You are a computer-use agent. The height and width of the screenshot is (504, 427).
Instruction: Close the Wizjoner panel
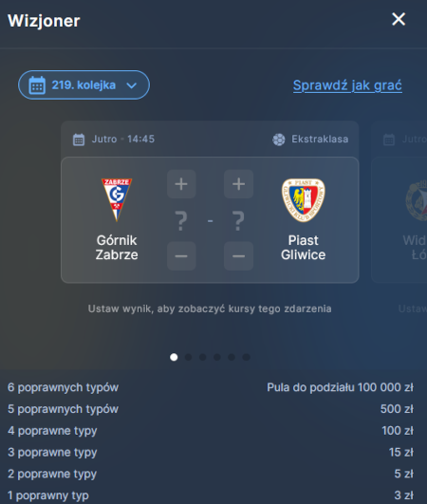point(399,19)
